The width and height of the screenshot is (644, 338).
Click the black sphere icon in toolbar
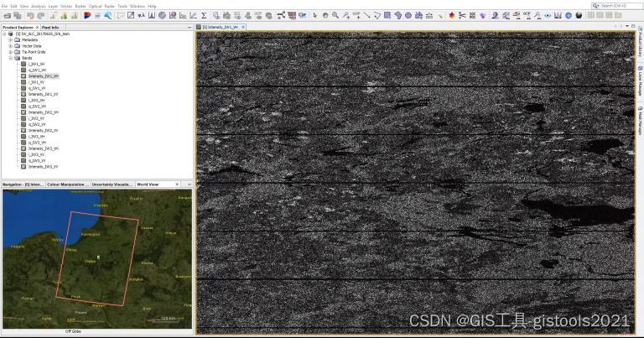[579, 16]
